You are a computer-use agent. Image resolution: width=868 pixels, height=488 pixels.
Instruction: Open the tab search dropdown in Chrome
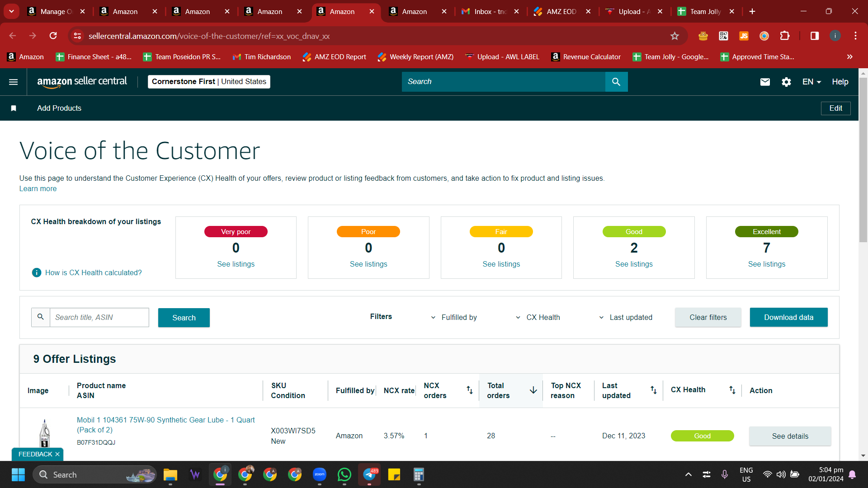tap(11, 11)
